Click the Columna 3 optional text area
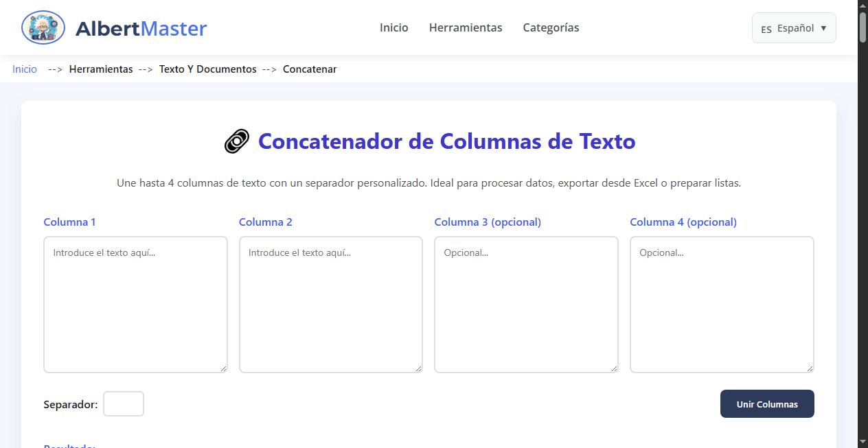The height and width of the screenshot is (448, 868). point(526,304)
